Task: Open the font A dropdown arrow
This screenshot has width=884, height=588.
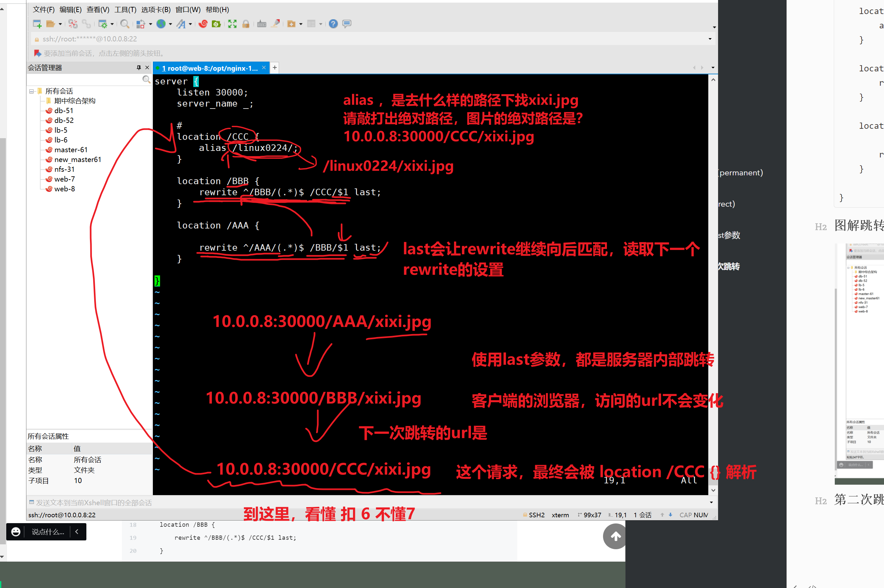Action: pyautogui.click(x=191, y=24)
